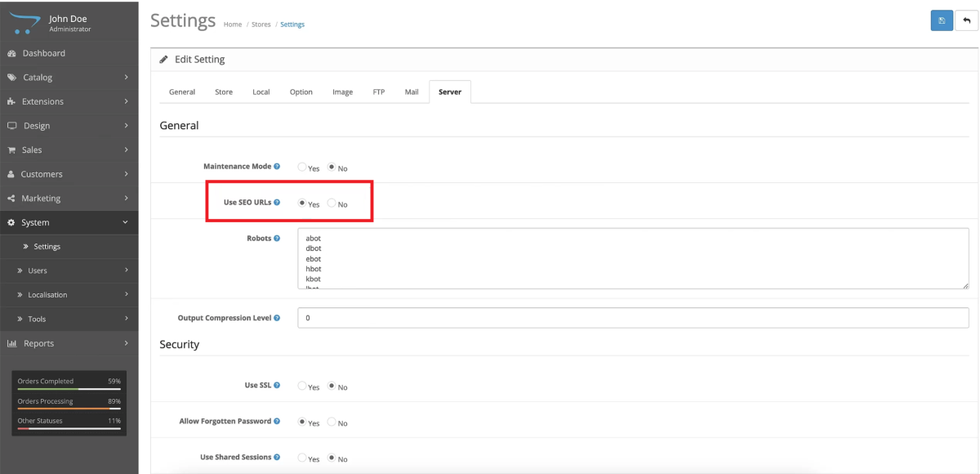The height and width of the screenshot is (474, 980).
Task: Expand the Tools submenu chevron
Action: coord(126,319)
